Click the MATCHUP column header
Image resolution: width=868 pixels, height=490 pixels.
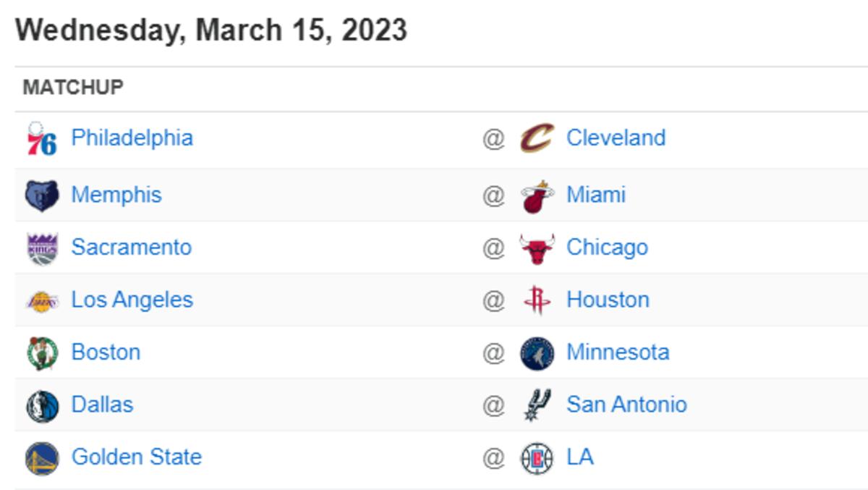pos(73,88)
